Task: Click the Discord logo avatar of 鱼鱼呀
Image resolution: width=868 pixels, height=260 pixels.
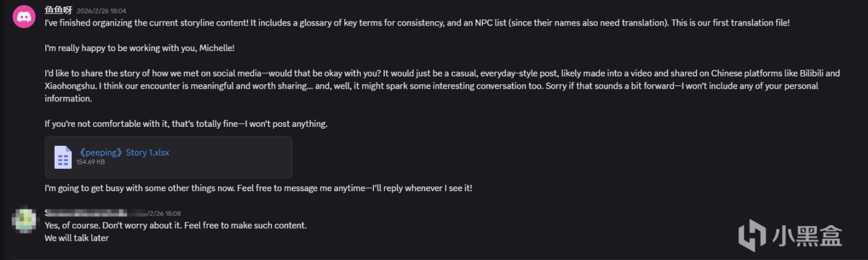Action: coord(24,15)
